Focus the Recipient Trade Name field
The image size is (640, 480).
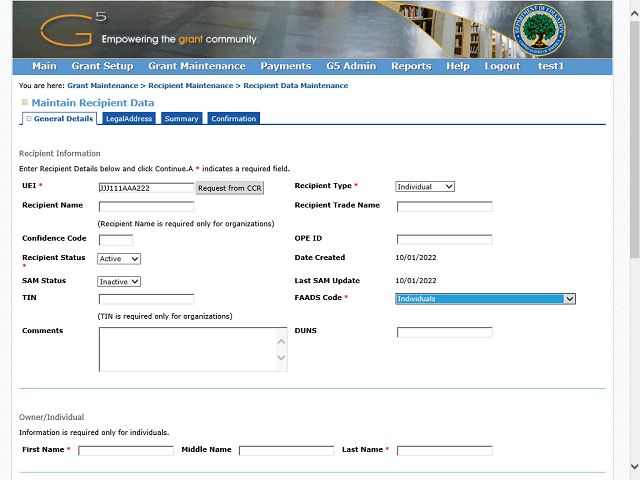pyautogui.click(x=444, y=207)
